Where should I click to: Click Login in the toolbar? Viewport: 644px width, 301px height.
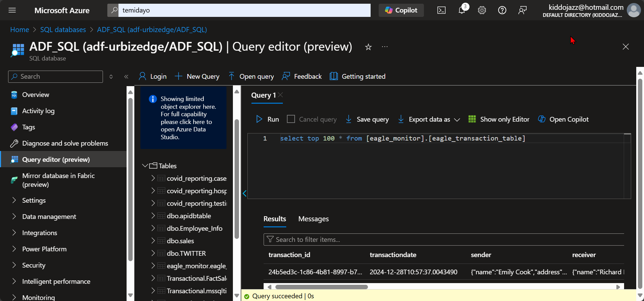(153, 76)
